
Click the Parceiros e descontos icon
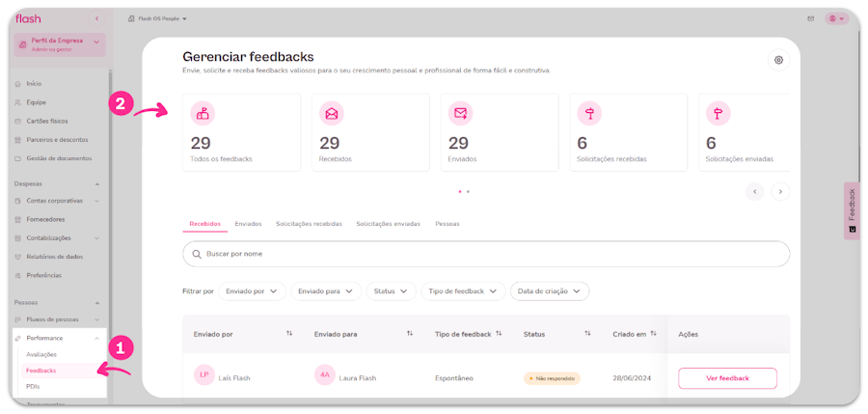pos(17,140)
